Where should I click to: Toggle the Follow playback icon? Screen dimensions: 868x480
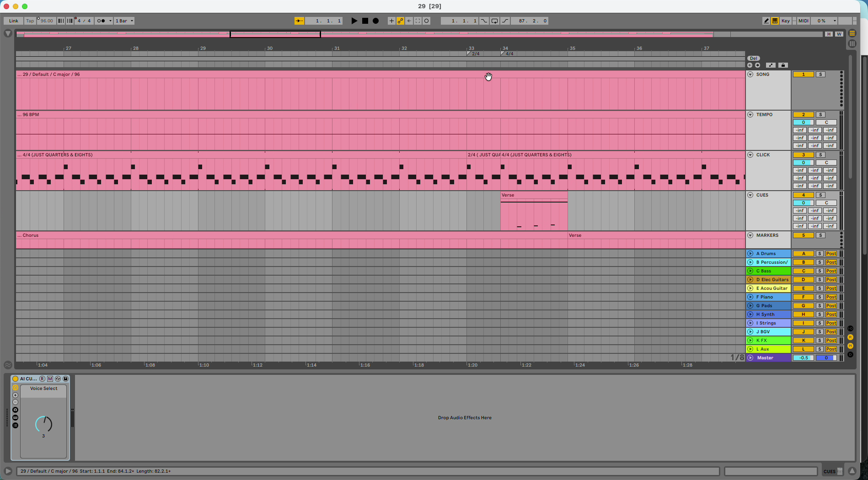299,21
